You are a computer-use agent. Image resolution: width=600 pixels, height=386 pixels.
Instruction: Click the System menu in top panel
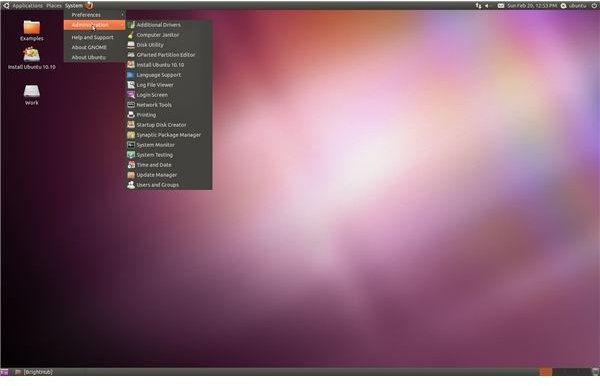pyautogui.click(x=74, y=6)
